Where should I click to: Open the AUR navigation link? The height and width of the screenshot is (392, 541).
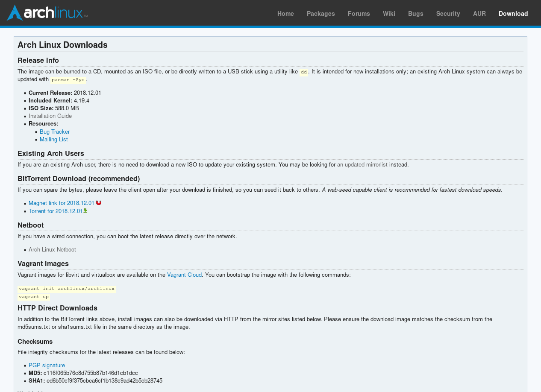pos(479,14)
